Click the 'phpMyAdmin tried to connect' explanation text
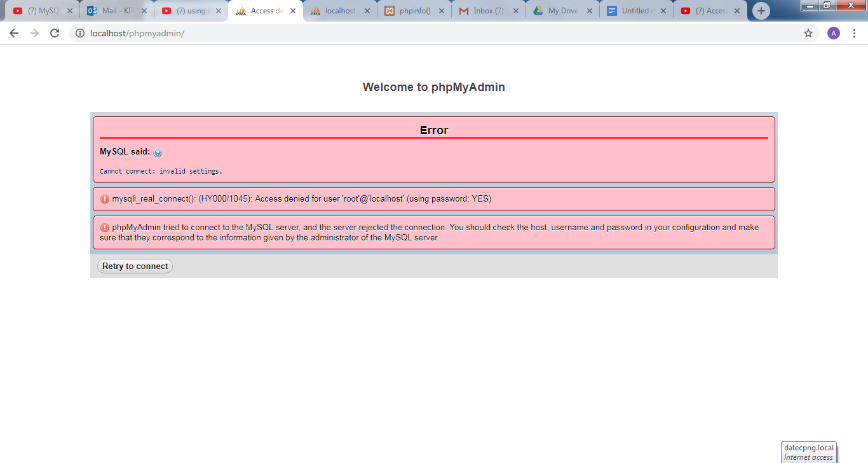Viewport: 868px width, 463px height. coord(430,232)
